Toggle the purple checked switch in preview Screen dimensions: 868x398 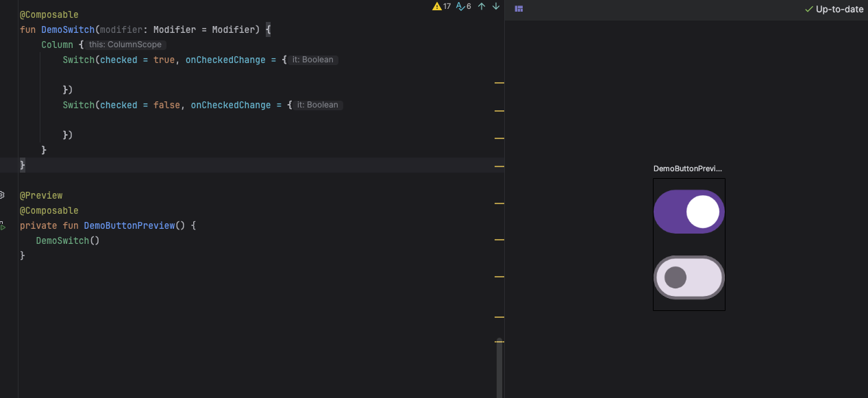click(689, 212)
